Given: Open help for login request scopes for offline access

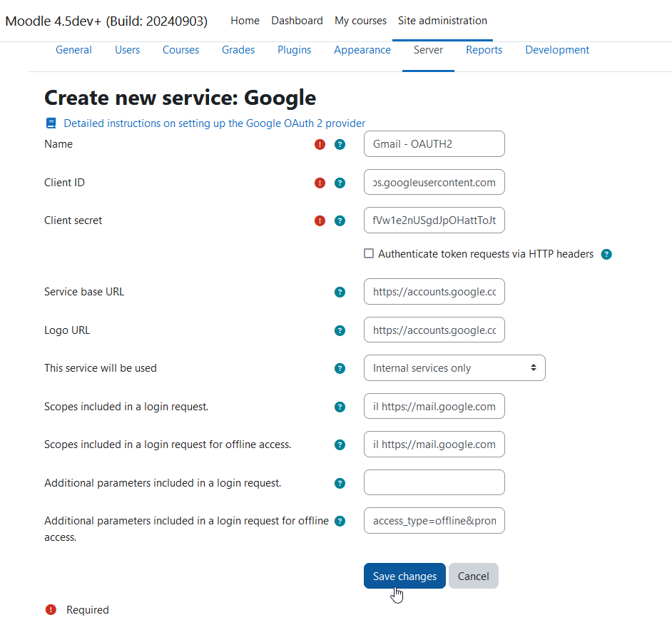Looking at the screenshot, I should pyautogui.click(x=340, y=445).
